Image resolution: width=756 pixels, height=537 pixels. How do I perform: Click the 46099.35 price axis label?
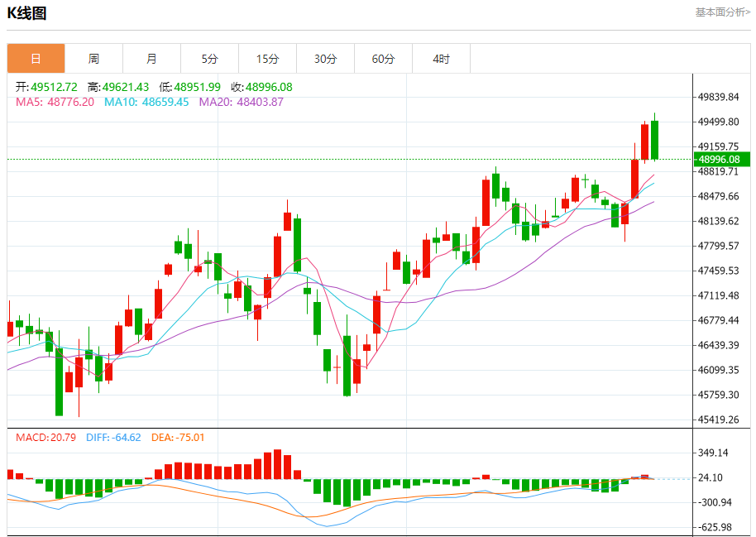719,370
